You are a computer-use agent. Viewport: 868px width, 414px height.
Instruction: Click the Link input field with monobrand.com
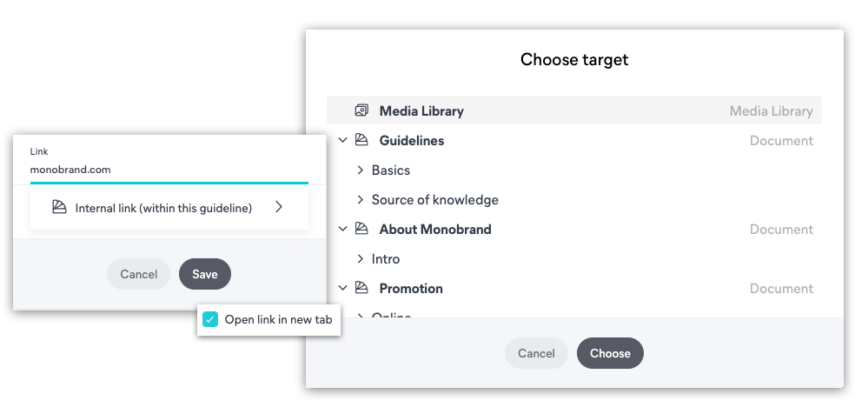pyautogui.click(x=169, y=170)
